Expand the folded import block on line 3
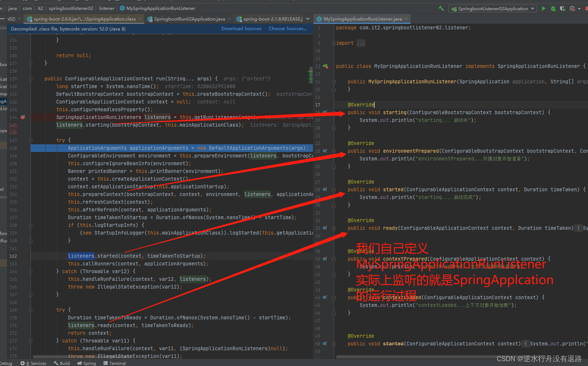The image size is (588, 366). [x=334, y=43]
